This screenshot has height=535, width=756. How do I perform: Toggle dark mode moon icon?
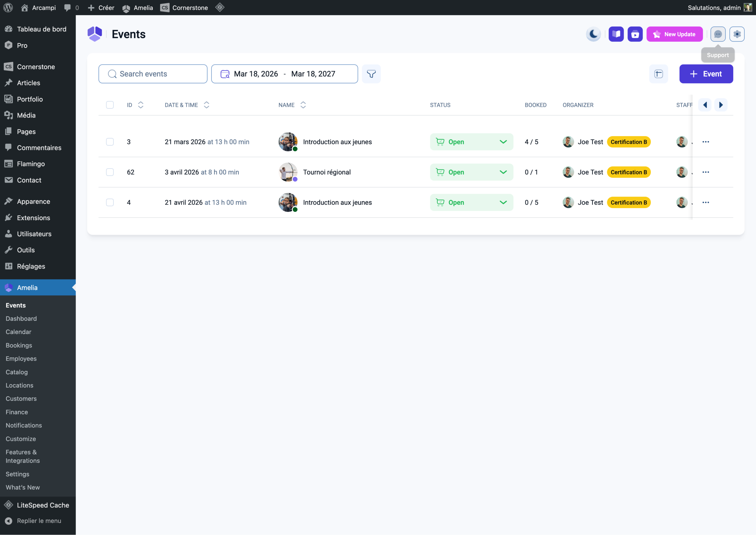[x=593, y=34]
